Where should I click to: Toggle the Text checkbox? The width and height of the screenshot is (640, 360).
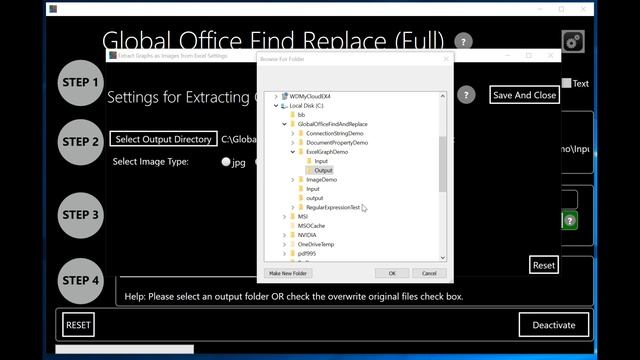(x=567, y=83)
